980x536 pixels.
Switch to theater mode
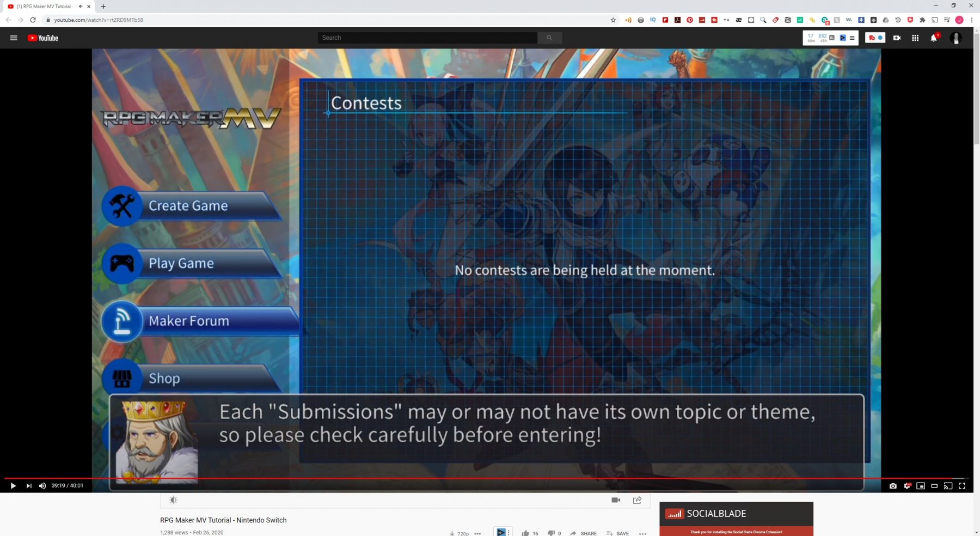pos(934,486)
